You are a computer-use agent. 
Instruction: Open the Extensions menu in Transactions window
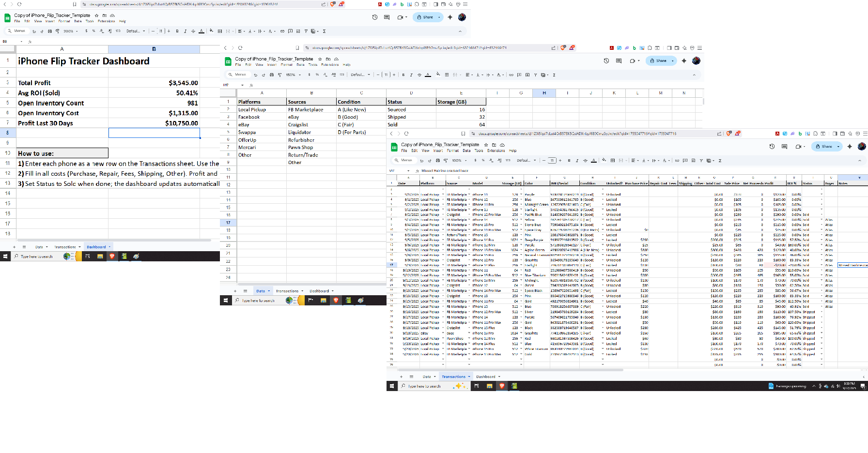coord(496,151)
